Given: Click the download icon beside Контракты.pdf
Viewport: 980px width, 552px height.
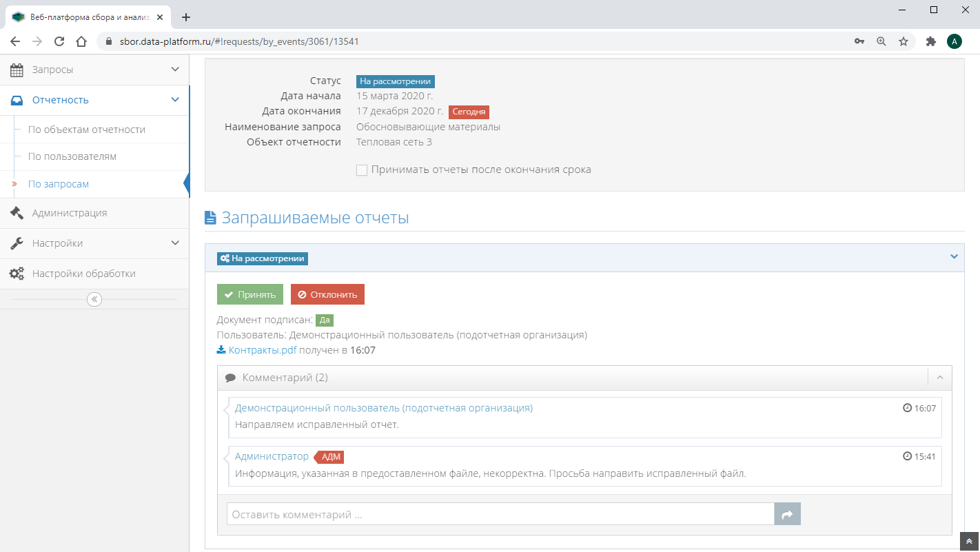Looking at the screenshot, I should pyautogui.click(x=221, y=350).
